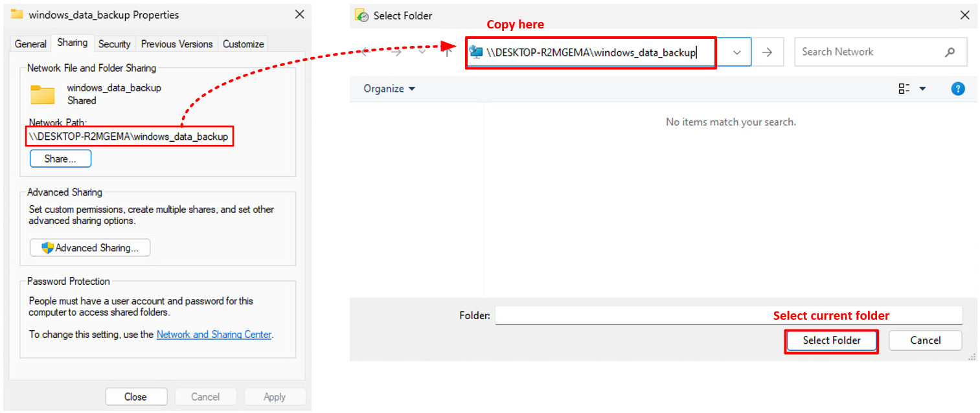Screen dimensions: 980x413
Task: Expand recent locations chevron beside forward arrow
Action: 422,52
